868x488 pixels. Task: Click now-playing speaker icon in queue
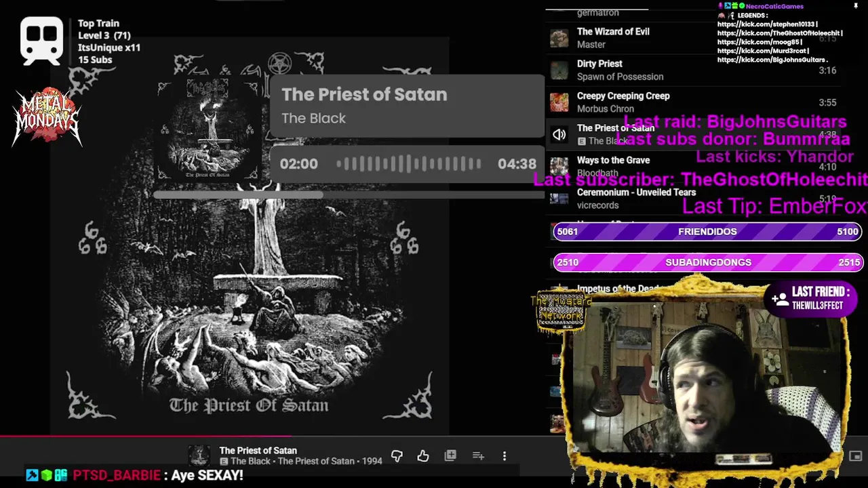pyautogui.click(x=559, y=134)
